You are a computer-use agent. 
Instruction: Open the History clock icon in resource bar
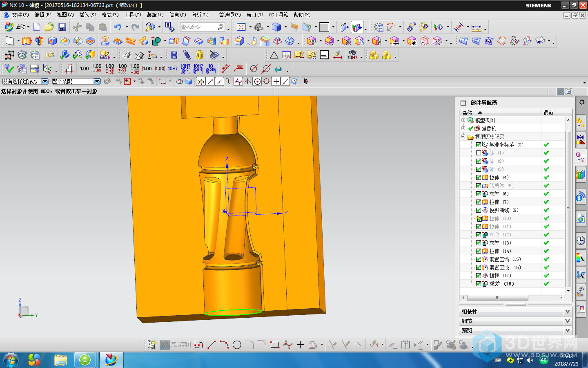coord(580,240)
